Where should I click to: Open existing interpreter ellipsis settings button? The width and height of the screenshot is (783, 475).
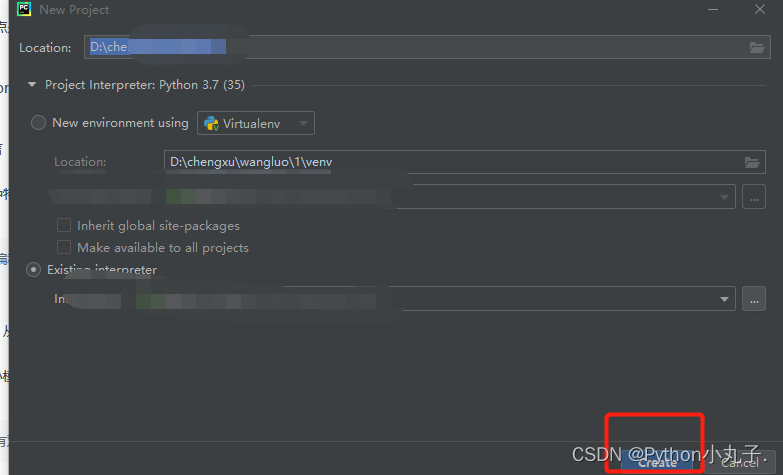[754, 299]
